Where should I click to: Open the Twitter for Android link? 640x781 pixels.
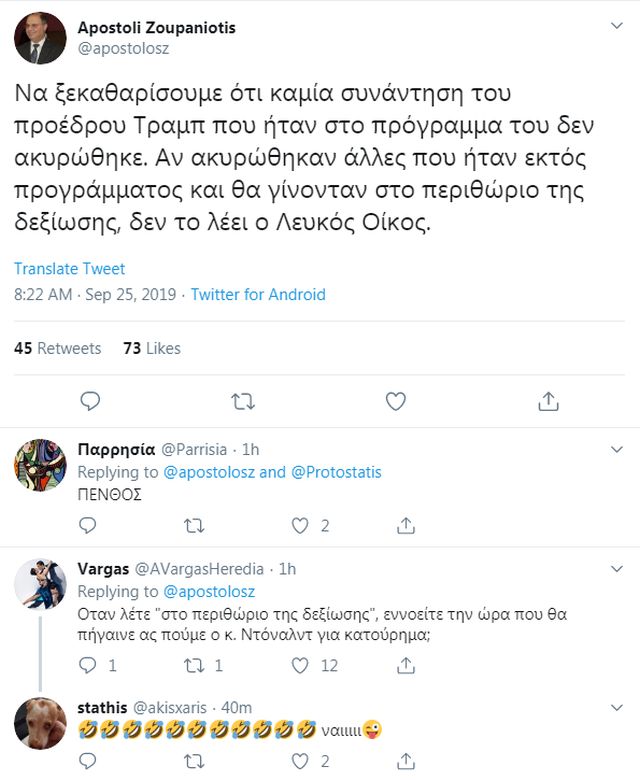point(258,295)
